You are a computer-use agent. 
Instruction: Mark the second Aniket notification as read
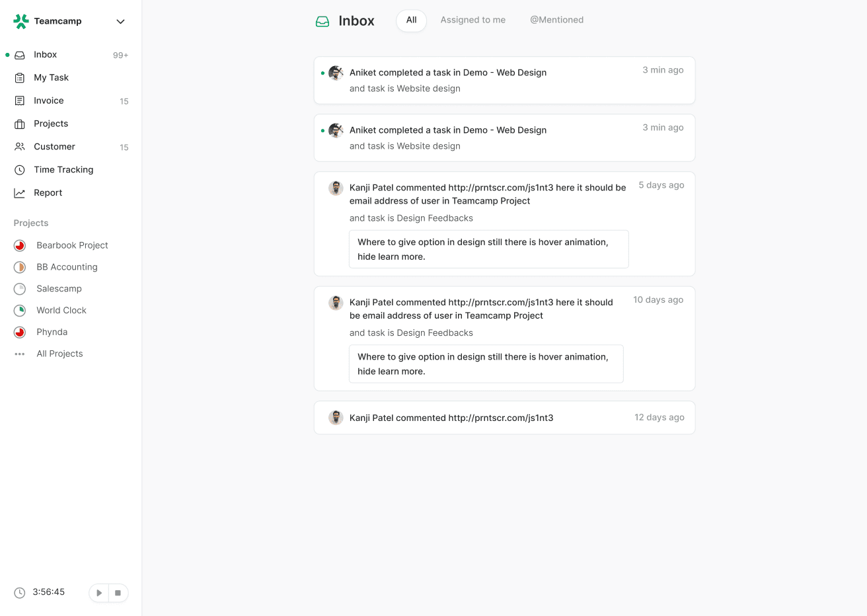click(323, 130)
